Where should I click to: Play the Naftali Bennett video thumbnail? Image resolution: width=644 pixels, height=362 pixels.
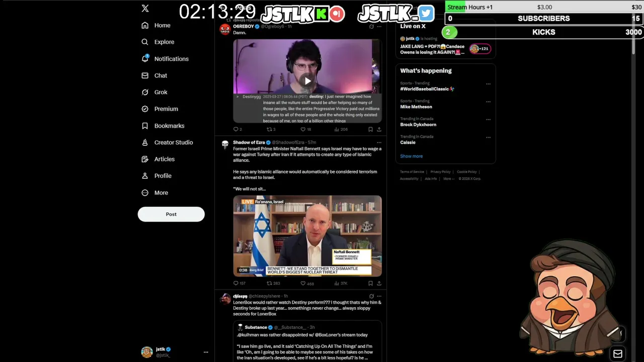pyautogui.click(x=307, y=236)
